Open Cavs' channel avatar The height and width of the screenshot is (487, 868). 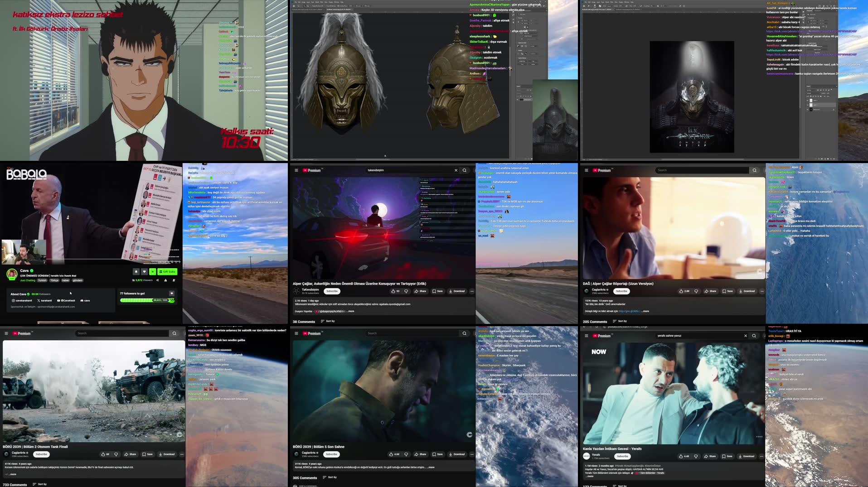coord(12,274)
